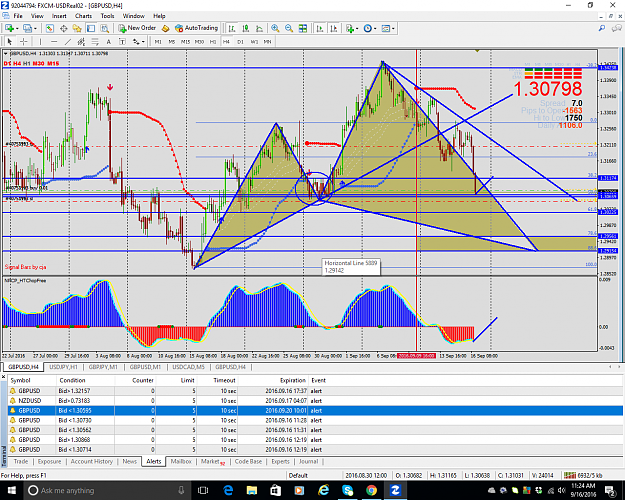Switch to M1 timeframe
625x500 pixels.
[158, 41]
